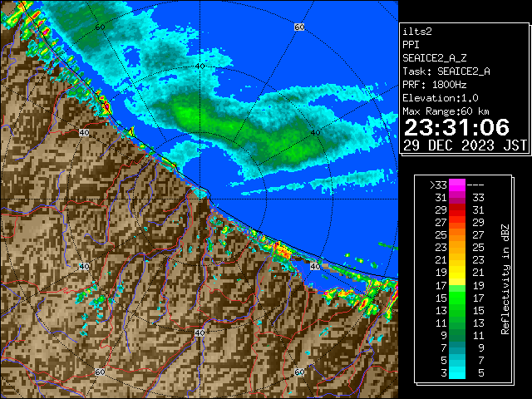Click the Max Range:60 km line

click(x=446, y=111)
